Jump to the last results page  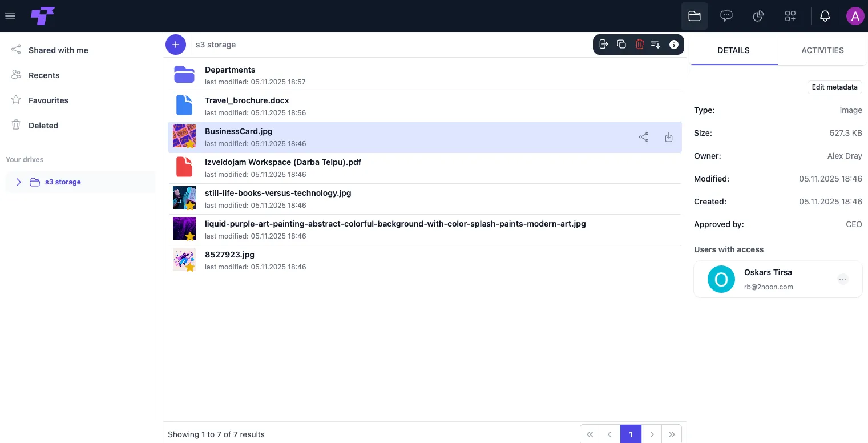click(x=672, y=434)
